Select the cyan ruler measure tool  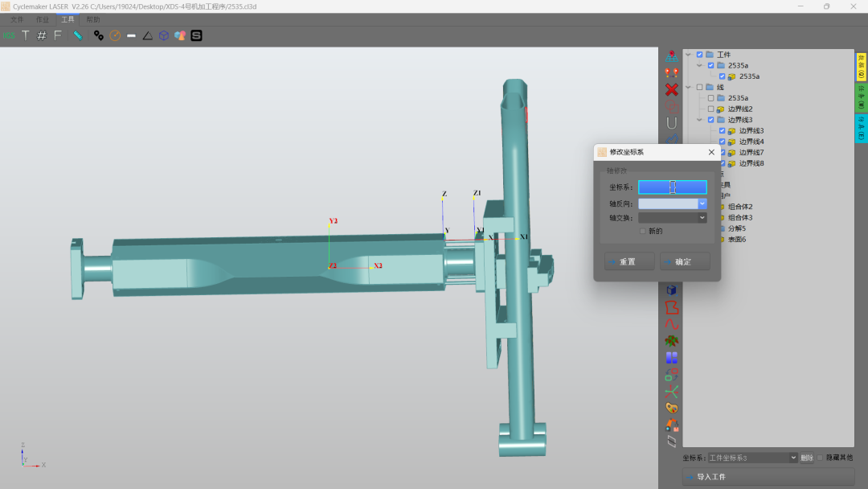(x=78, y=36)
